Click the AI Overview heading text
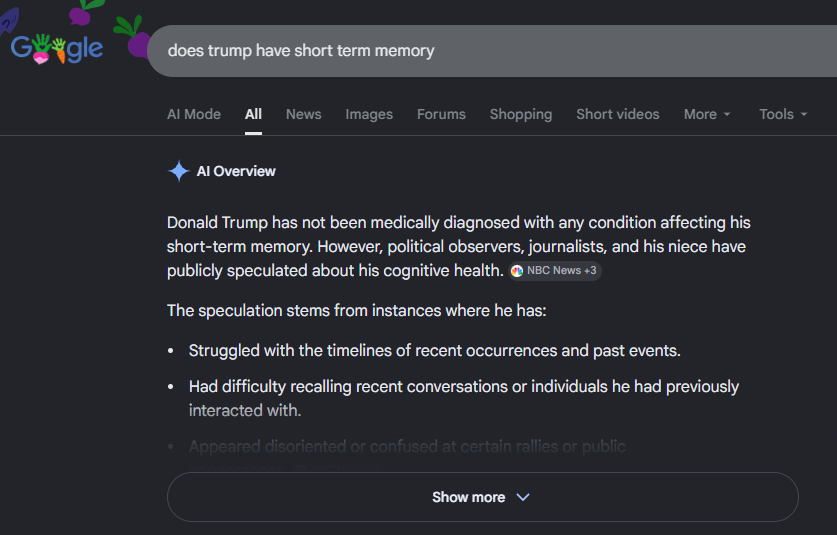 click(236, 171)
